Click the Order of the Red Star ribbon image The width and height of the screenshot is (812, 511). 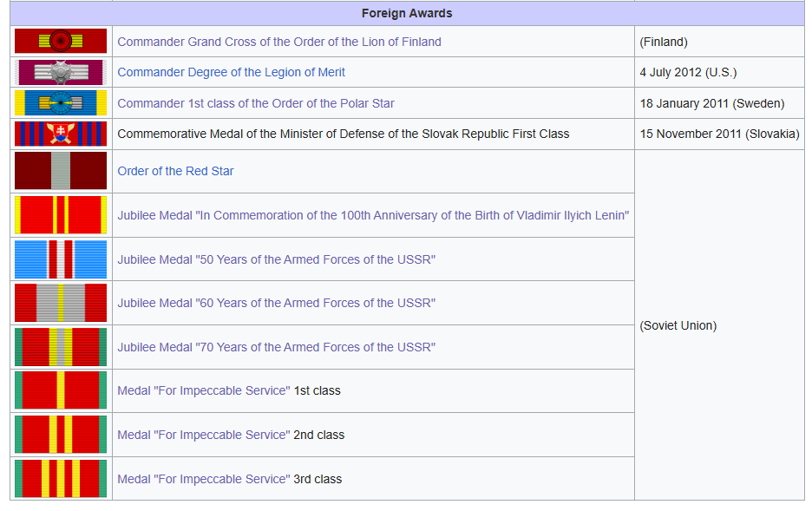(61, 171)
